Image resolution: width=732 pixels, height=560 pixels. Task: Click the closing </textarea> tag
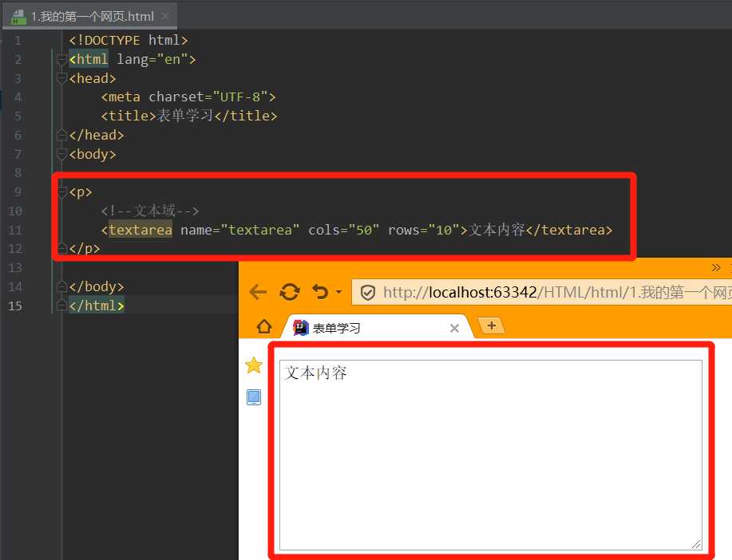569,230
